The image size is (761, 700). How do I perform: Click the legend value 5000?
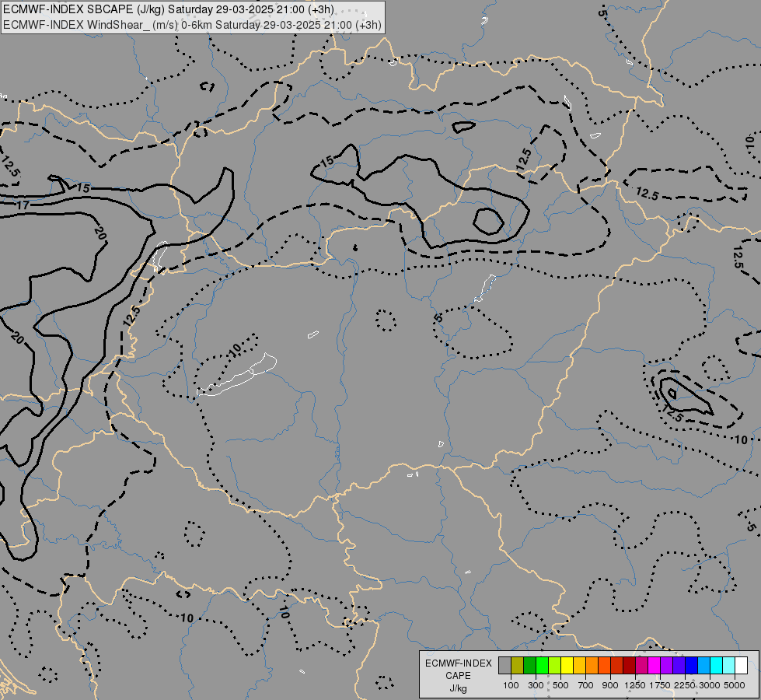[735, 685]
